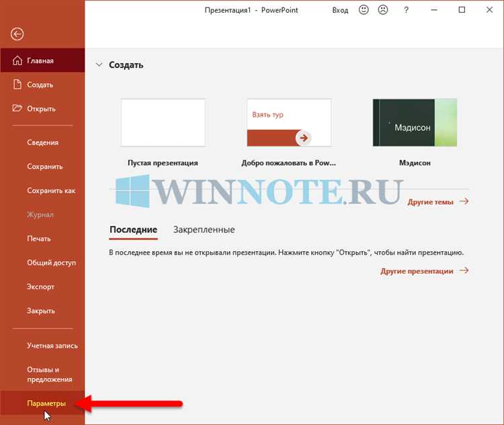Screen dimensions: 504x425
Task: Switch to the Закрепленные tab
Action: (204, 230)
